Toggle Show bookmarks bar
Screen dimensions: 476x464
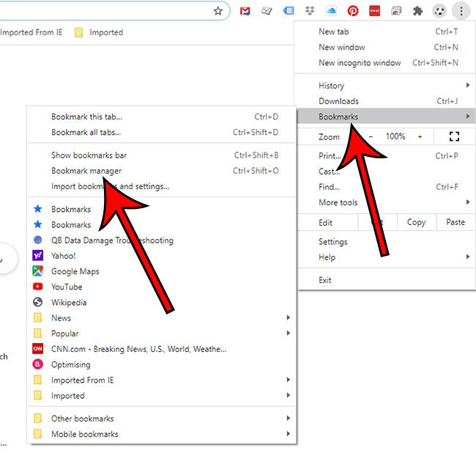click(x=89, y=155)
